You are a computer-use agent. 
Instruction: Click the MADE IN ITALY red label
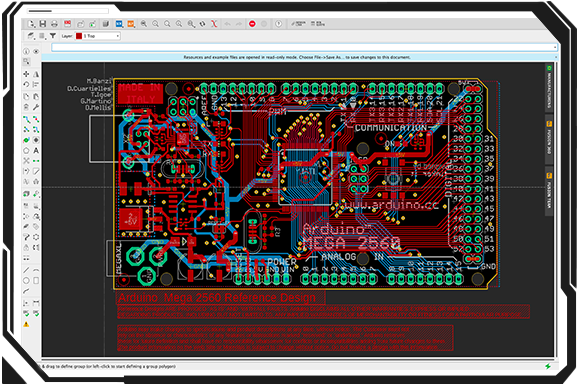point(140,93)
